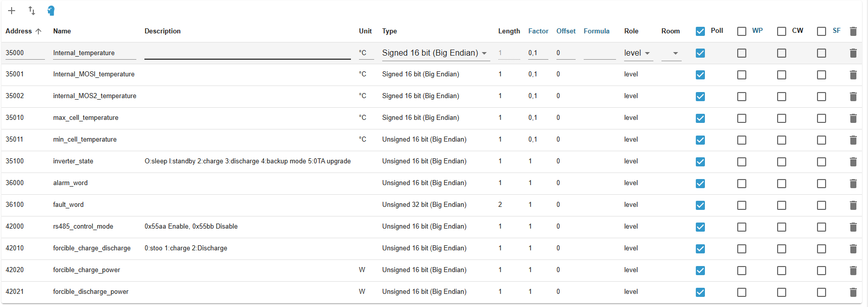868x307 pixels.
Task: Click the blue head expert-mode icon
Action: coord(51,11)
